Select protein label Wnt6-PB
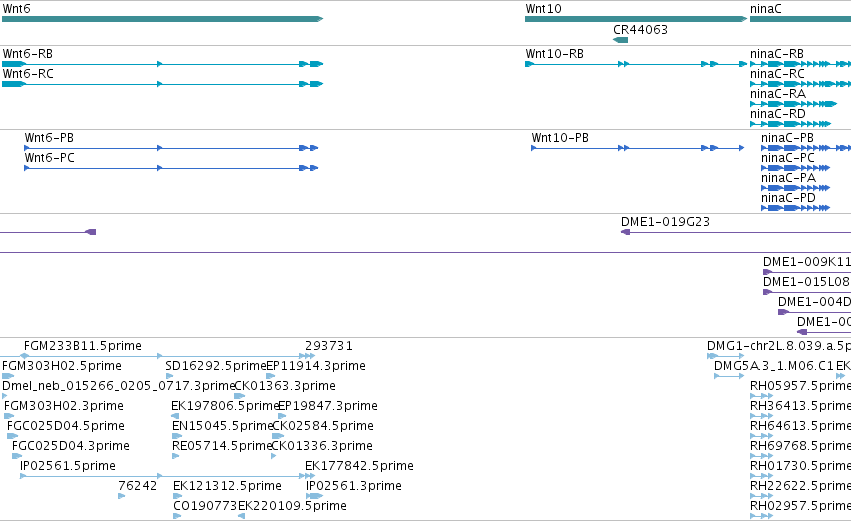The width and height of the screenshot is (851, 521). coord(49,138)
